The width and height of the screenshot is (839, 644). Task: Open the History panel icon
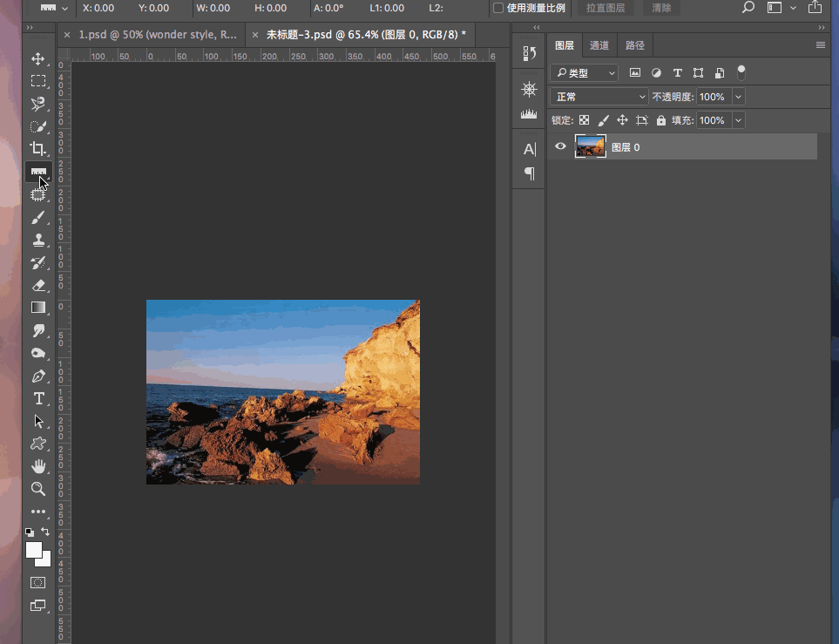pos(529,54)
